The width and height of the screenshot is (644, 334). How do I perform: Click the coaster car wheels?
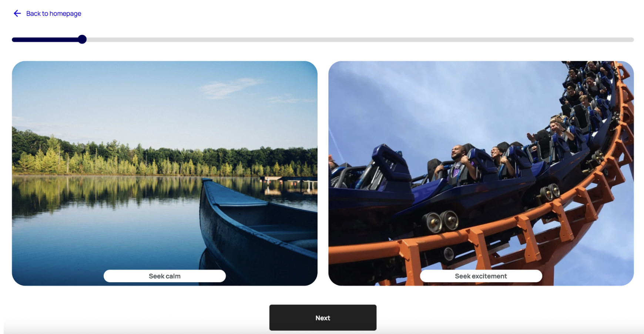click(442, 221)
